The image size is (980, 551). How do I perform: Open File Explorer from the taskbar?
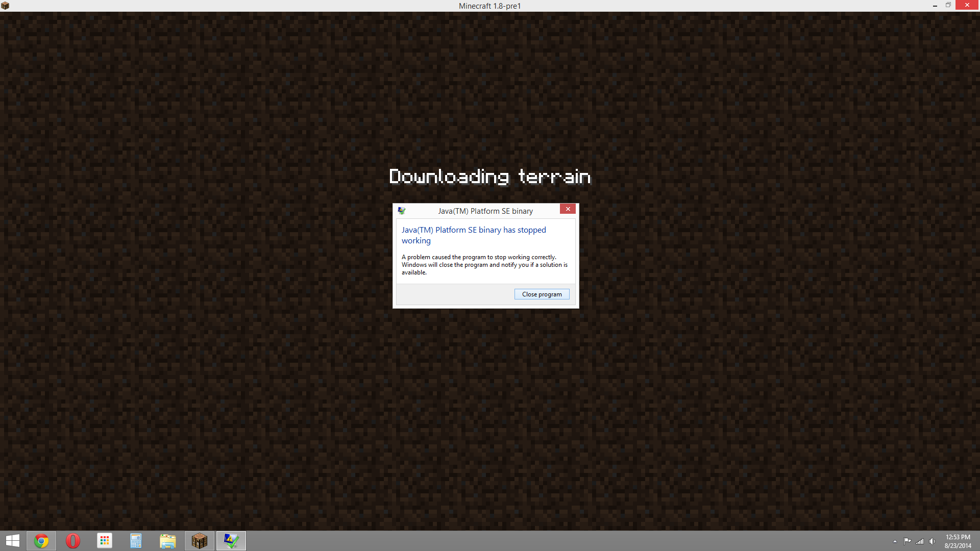pos(167,541)
